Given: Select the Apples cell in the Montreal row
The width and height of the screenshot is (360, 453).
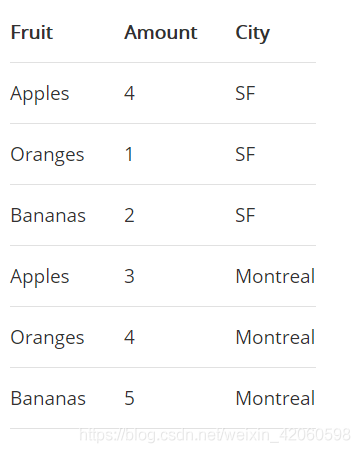Looking at the screenshot, I should (40, 277).
